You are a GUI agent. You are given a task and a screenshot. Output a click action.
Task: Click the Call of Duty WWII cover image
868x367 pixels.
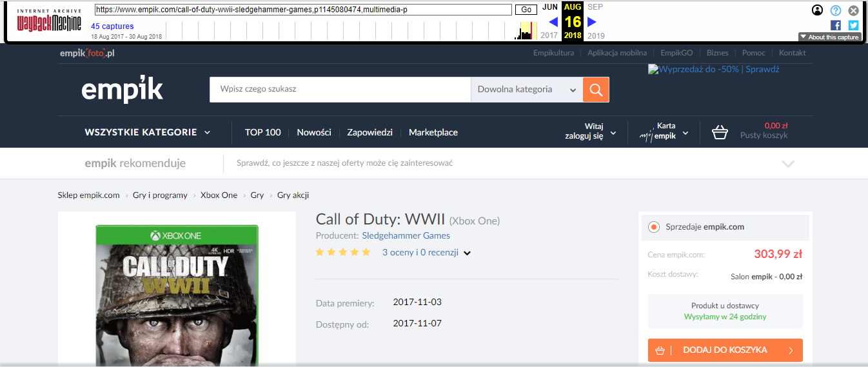point(177,295)
